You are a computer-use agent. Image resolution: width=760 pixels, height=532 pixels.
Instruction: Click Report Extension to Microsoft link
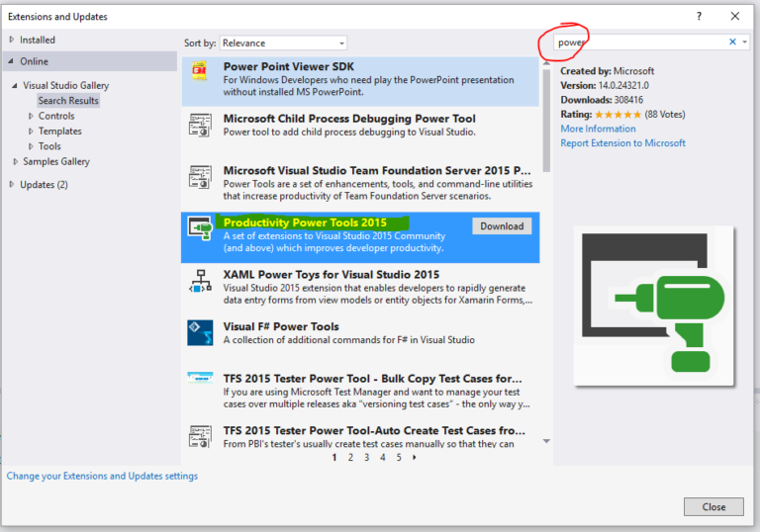point(622,143)
